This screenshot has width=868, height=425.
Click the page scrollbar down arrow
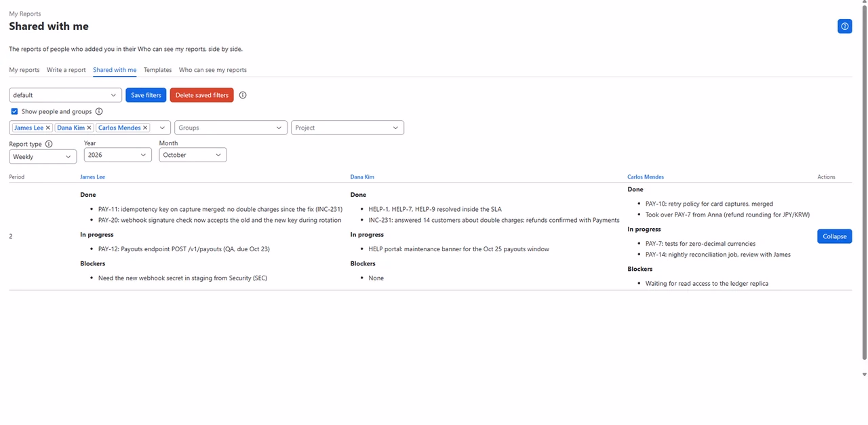pyautogui.click(x=864, y=374)
